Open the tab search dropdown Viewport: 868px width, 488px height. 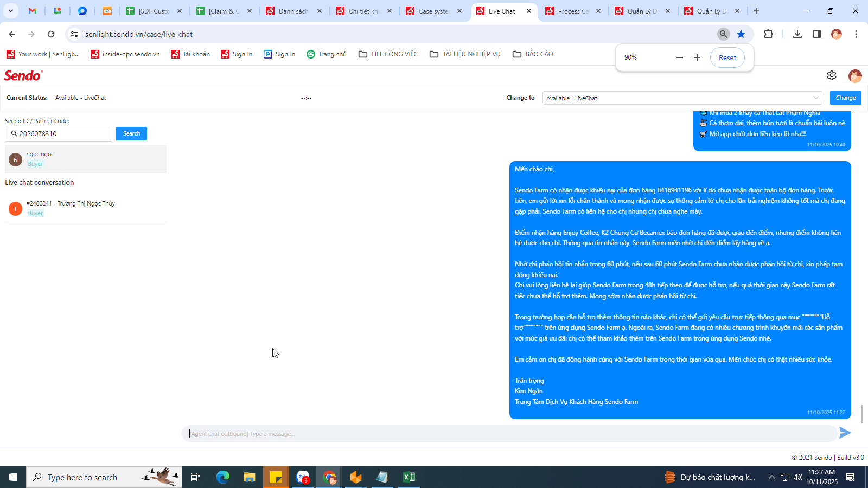click(10, 11)
